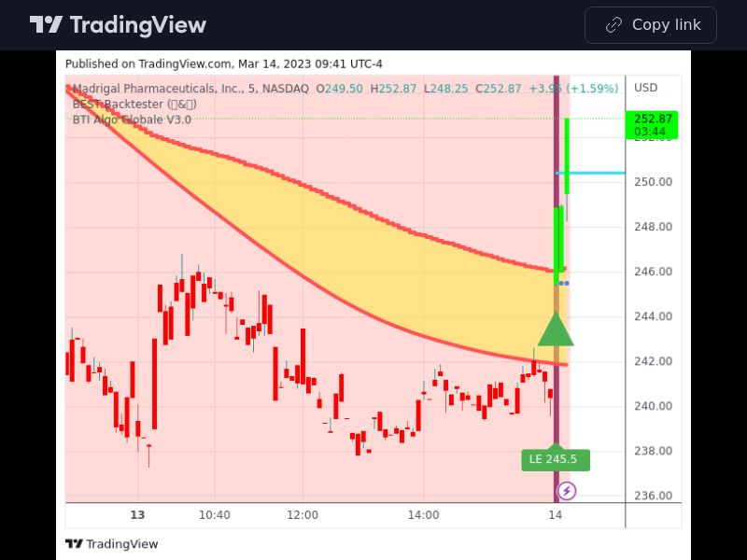Click the 12:00 time axis label
The width and height of the screenshot is (747, 560).
pyautogui.click(x=303, y=515)
